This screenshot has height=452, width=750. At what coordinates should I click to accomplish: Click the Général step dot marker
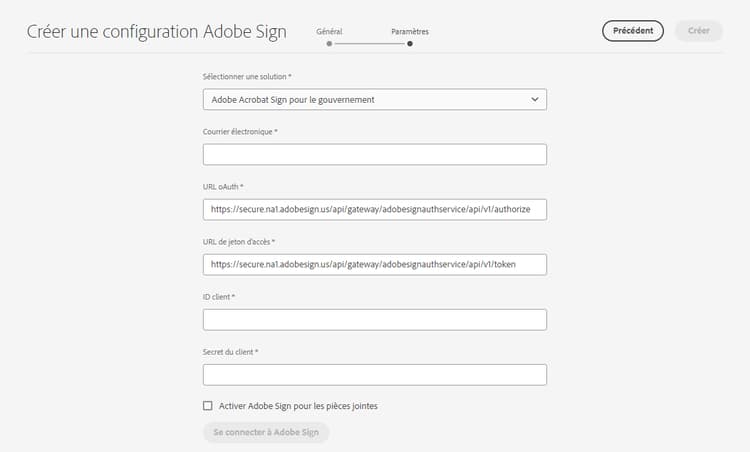[329, 44]
